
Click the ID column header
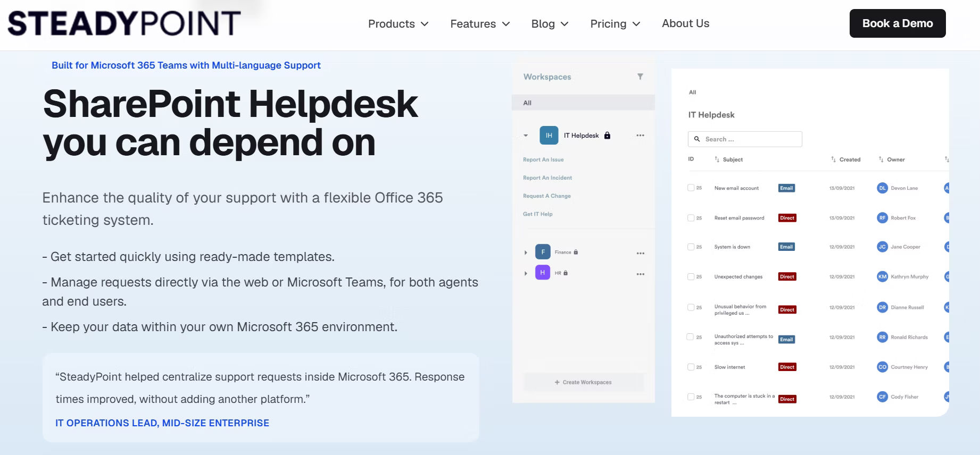(691, 159)
